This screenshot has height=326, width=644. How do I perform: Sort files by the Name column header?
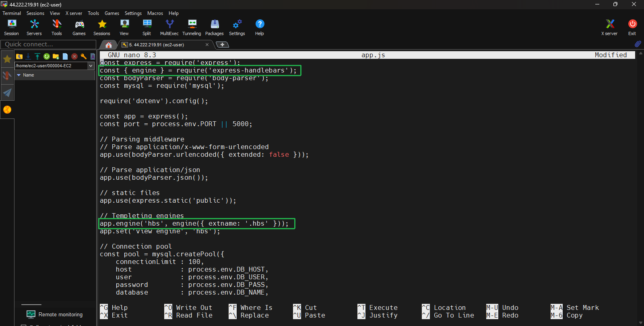click(x=55, y=75)
